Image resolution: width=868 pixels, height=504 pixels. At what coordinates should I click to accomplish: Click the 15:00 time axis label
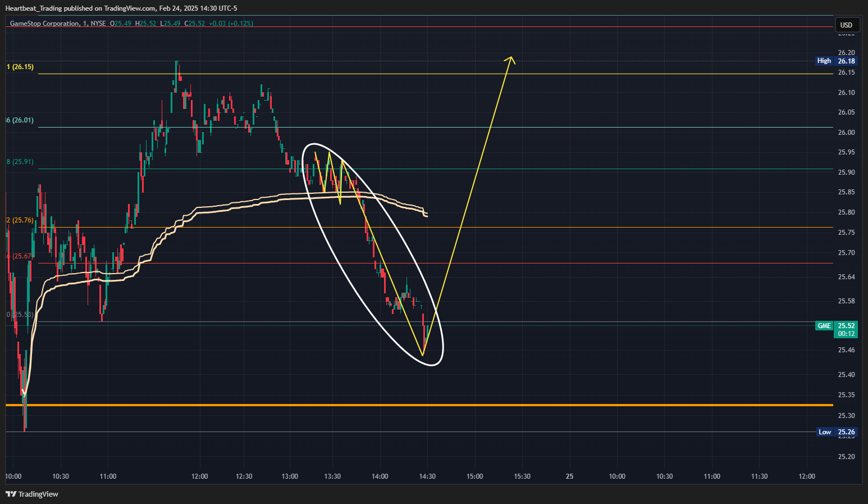pyautogui.click(x=474, y=476)
